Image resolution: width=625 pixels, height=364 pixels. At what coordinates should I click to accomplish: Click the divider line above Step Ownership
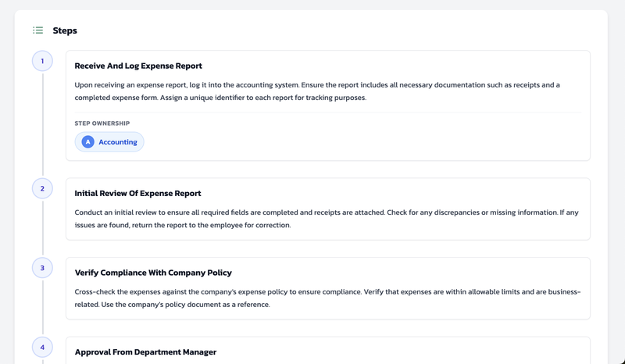(327, 112)
